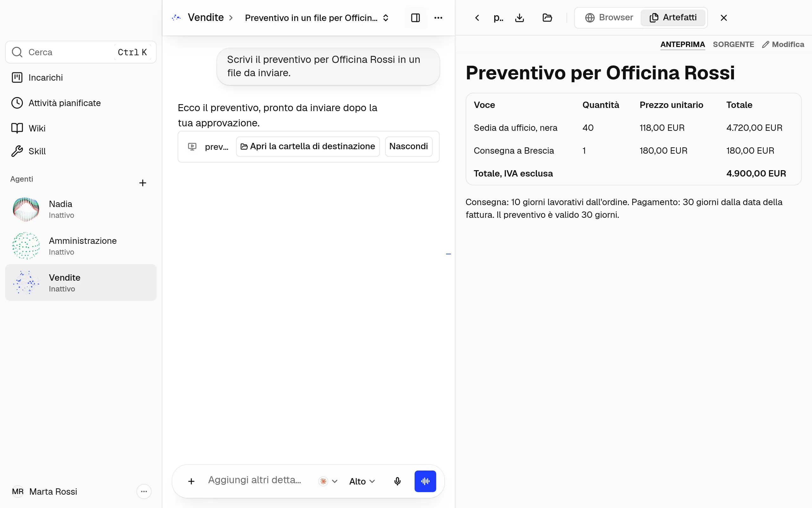
Task: Click the Prezzo unitario column header
Action: point(671,105)
